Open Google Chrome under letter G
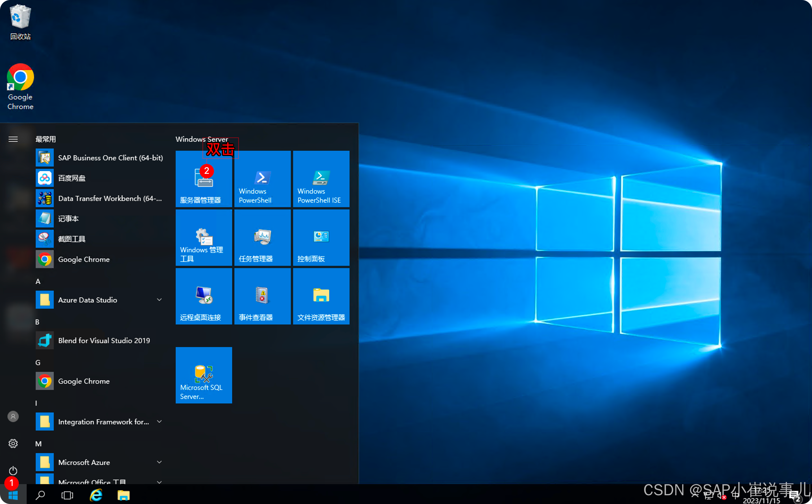The width and height of the screenshot is (812, 504). point(100,381)
